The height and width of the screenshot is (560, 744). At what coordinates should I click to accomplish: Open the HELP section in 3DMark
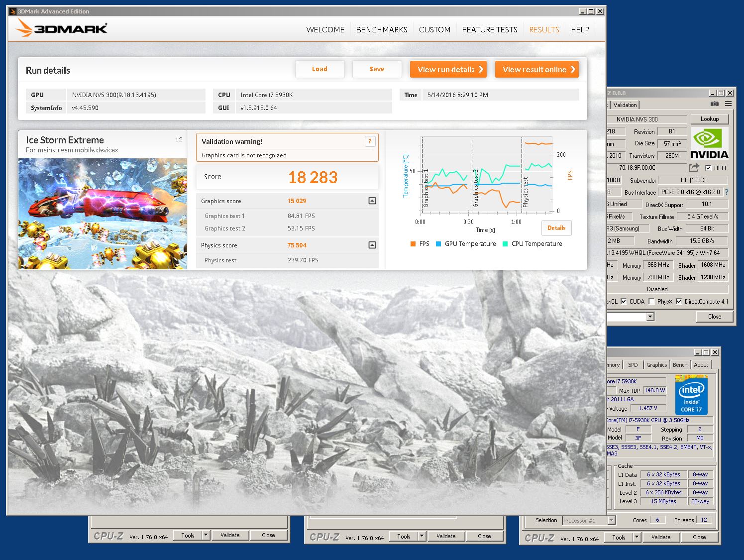click(580, 30)
